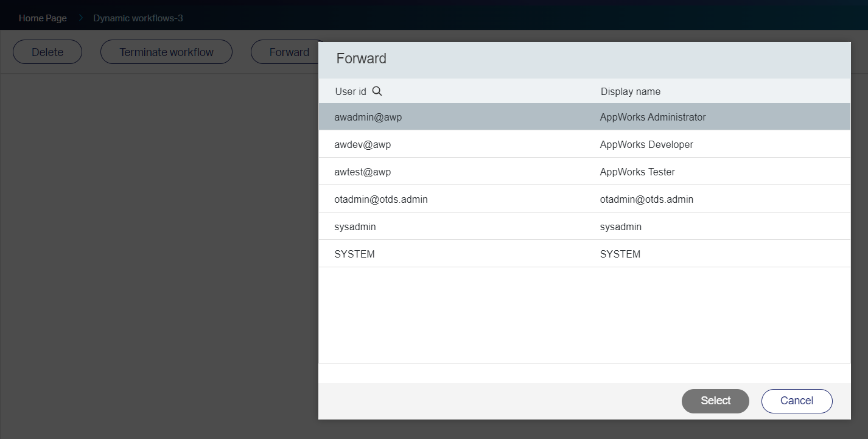Image resolution: width=868 pixels, height=439 pixels.
Task: Click the search icon beside User id
Action: coord(377,91)
